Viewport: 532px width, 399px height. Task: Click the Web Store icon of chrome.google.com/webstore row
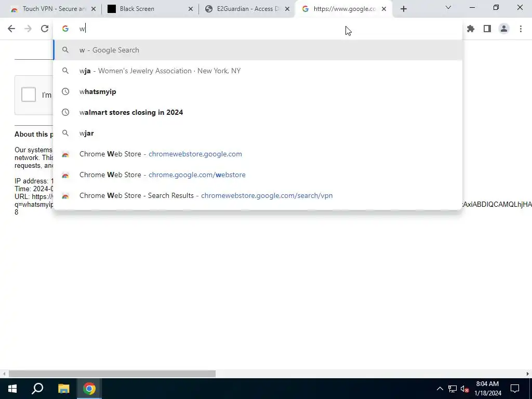[x=65, y=175]
